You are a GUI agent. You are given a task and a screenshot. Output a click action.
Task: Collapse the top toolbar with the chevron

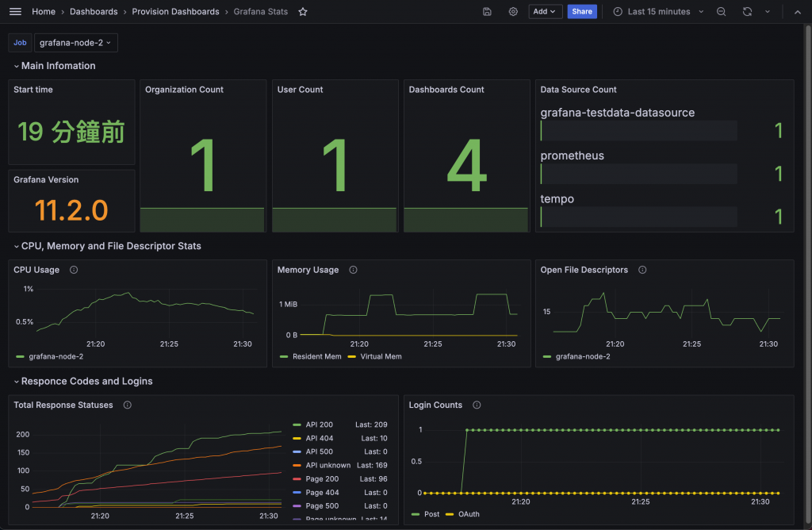[x=798, y=12]
